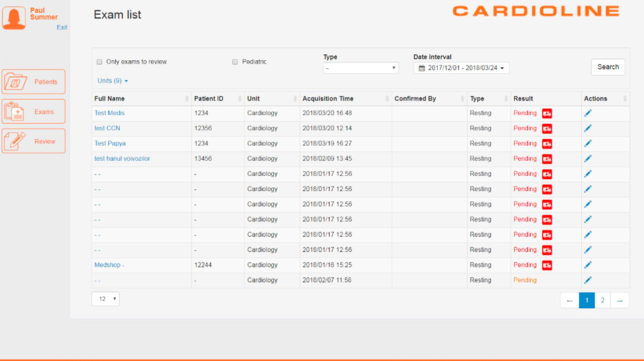
Task: Click the red ambulance icon in Test Medis row
Action: [x=547, y=114]
